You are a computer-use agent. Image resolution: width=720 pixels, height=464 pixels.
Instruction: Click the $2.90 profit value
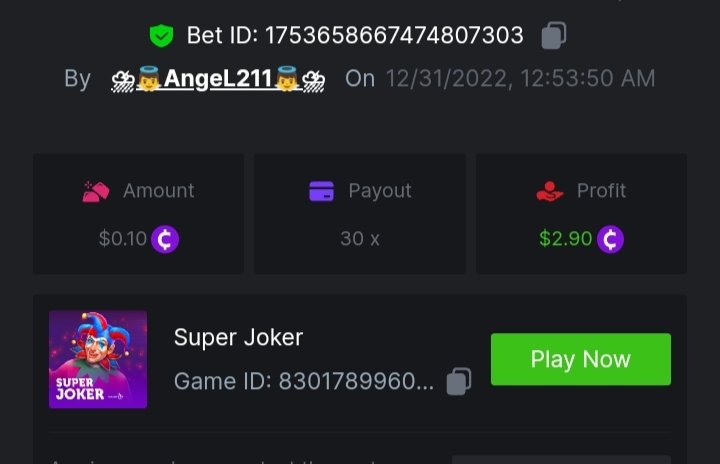coord(565,239)
